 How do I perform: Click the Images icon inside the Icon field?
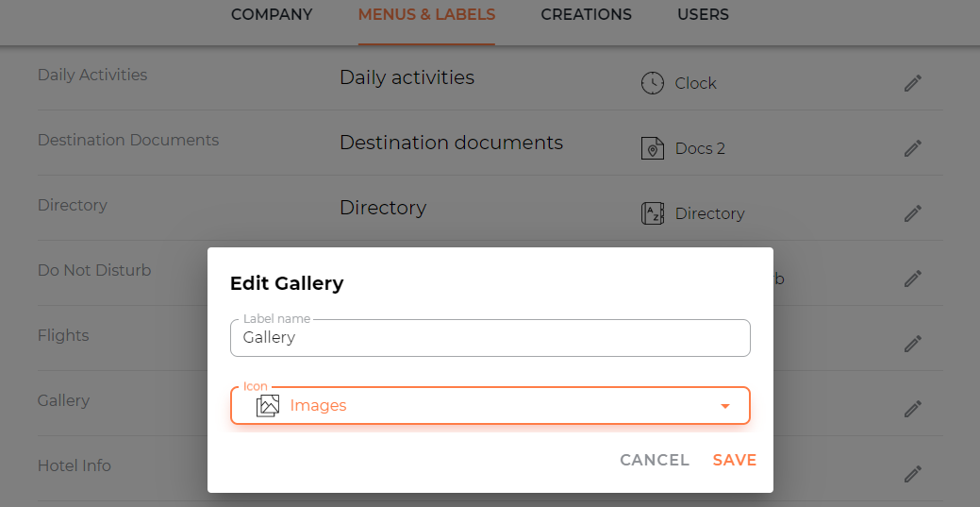[268, 406]
